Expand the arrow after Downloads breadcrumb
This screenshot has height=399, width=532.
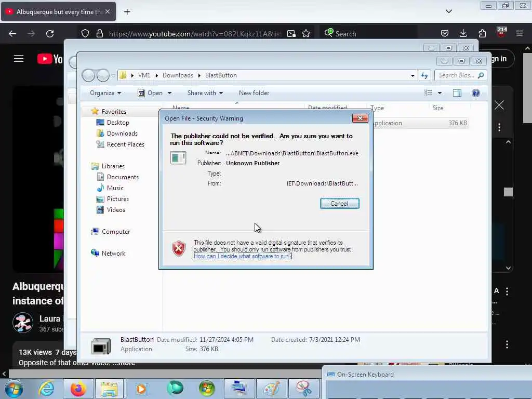199,75
